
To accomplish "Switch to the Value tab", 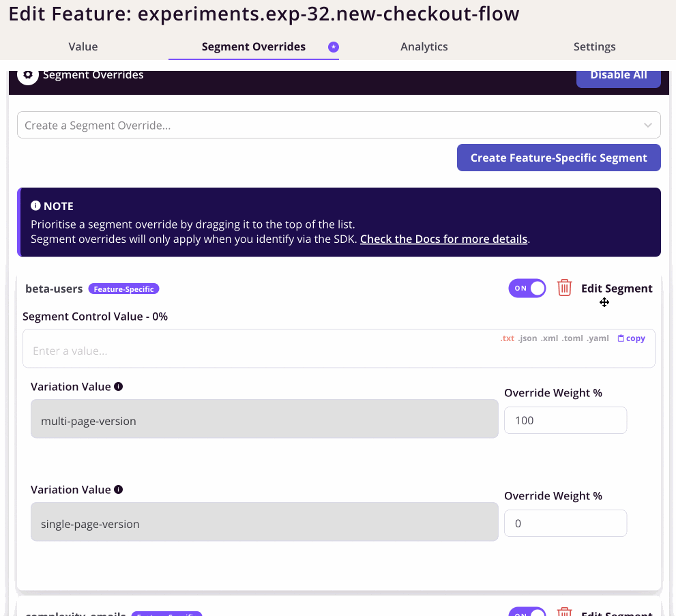I will 83,46.
